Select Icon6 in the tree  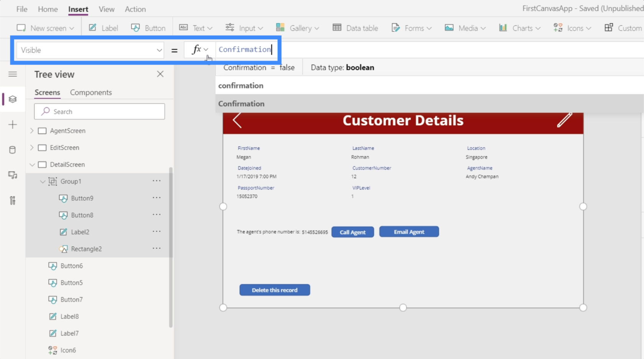68,350
